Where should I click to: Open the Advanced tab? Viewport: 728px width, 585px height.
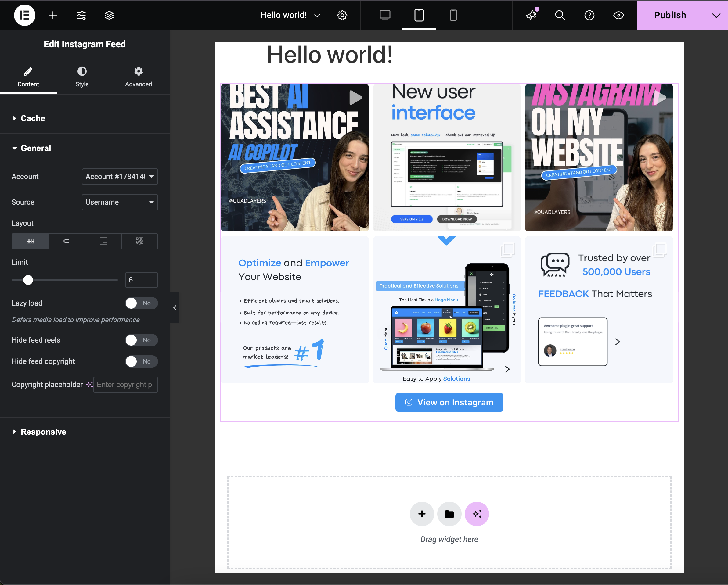tap(138, 77)
